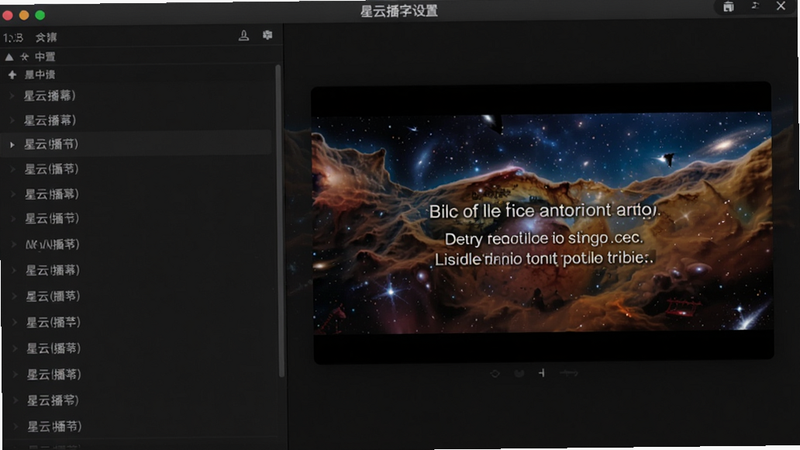This screenshot has width=800, height=450.
Task: Switch to the 贪搏 tab in left header
Action: coord(46,37)
